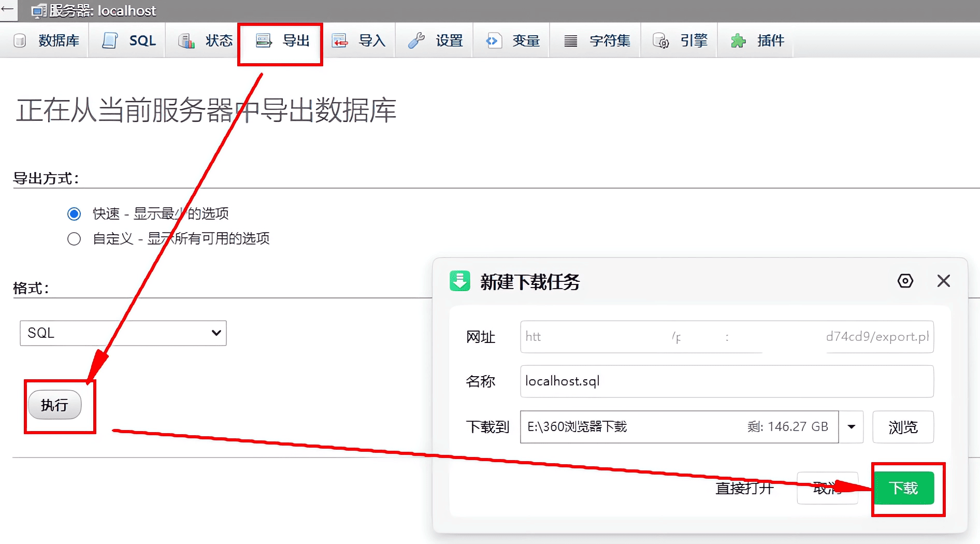The image size is (980, 544).
Task: Click the green 下载 download button
Action: (x=904, y=488)
